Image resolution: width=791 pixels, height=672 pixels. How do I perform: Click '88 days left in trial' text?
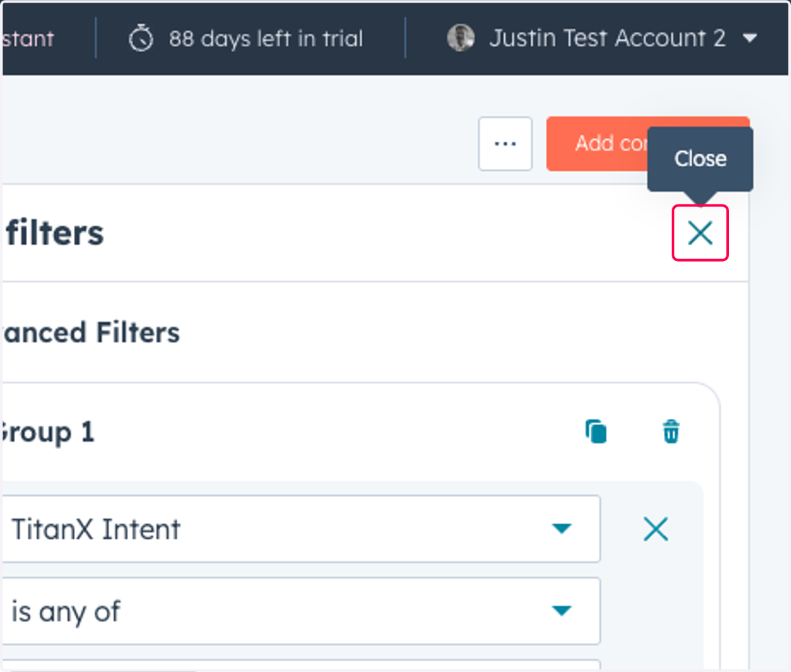click(x=266, y=39)
